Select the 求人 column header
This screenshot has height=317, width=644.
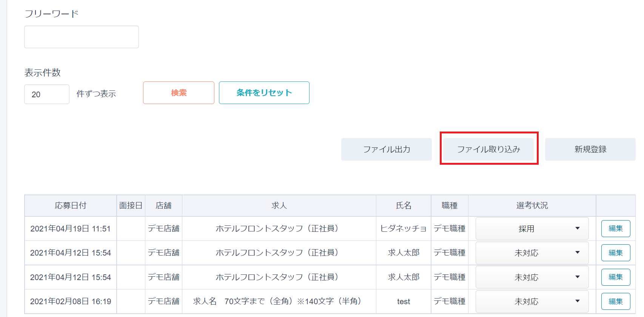pos(279,205)
